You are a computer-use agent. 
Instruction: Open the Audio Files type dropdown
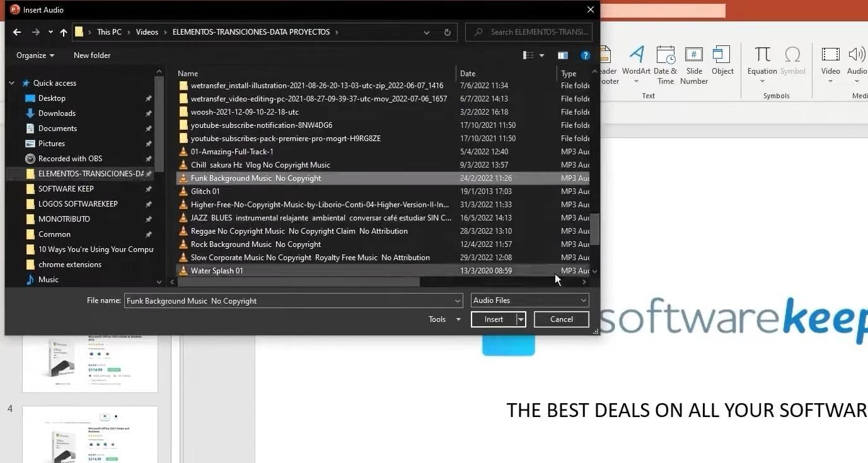coord(529,300)
